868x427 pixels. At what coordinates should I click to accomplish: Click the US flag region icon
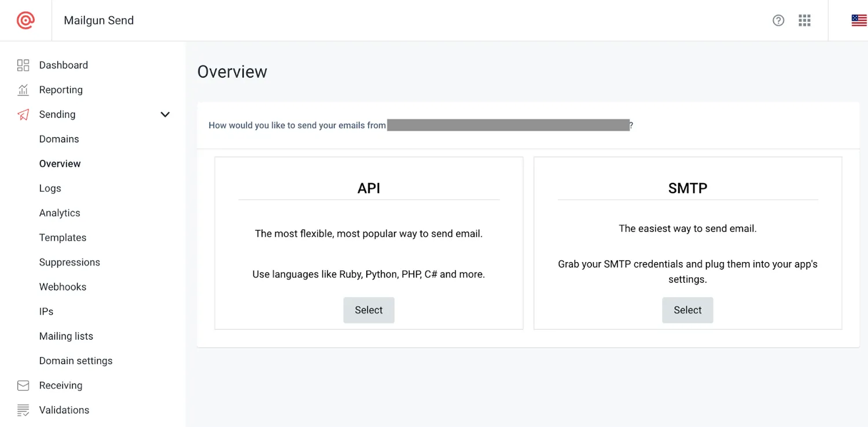click(x=859, y=20)
